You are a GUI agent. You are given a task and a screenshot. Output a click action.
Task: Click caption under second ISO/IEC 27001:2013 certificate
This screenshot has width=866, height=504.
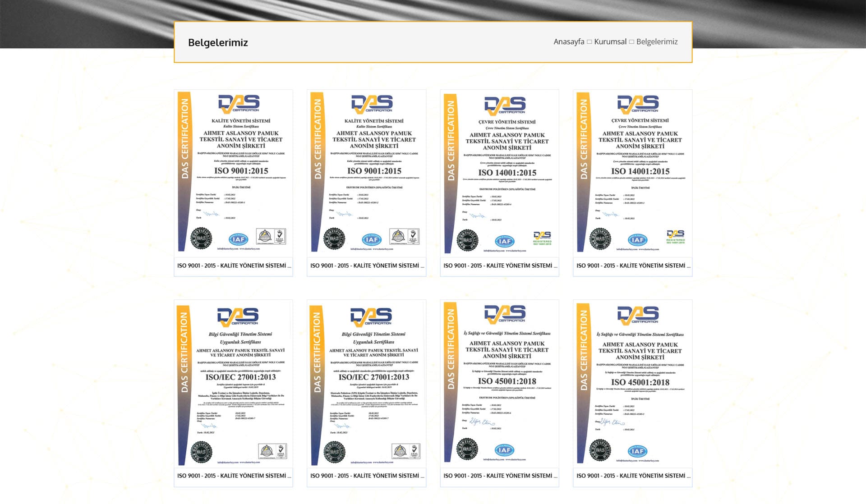point(367,476)
